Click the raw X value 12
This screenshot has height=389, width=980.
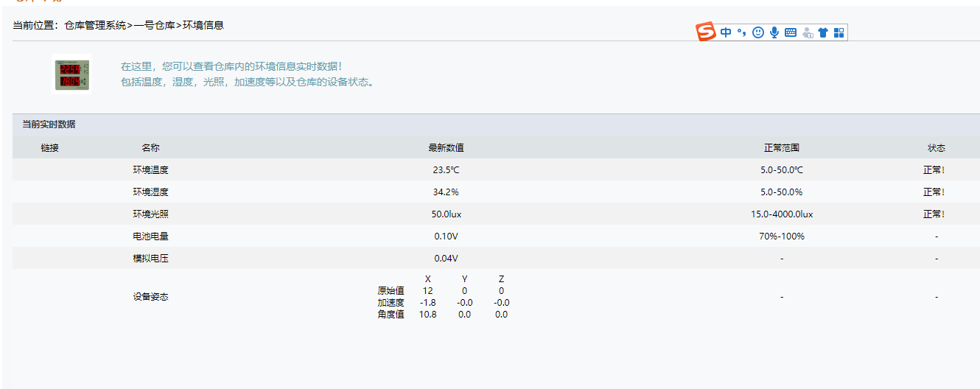pyautogui.click(x=428, y=291)
